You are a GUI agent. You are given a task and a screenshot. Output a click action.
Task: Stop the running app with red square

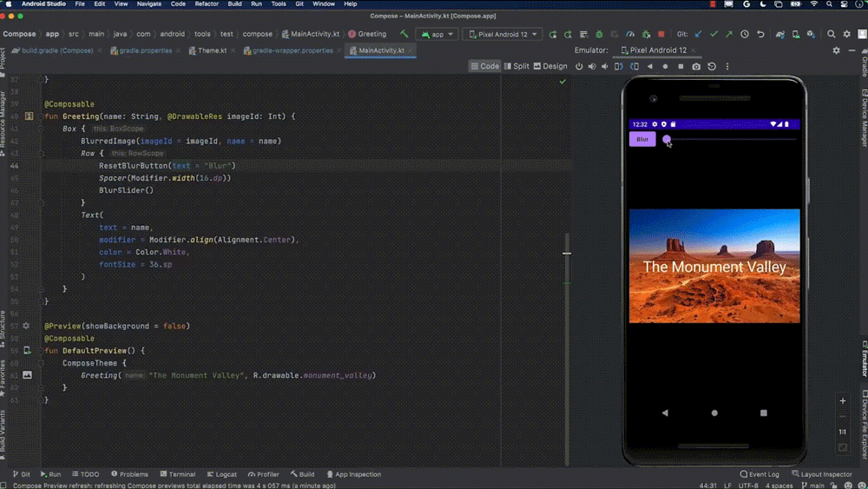661,35
